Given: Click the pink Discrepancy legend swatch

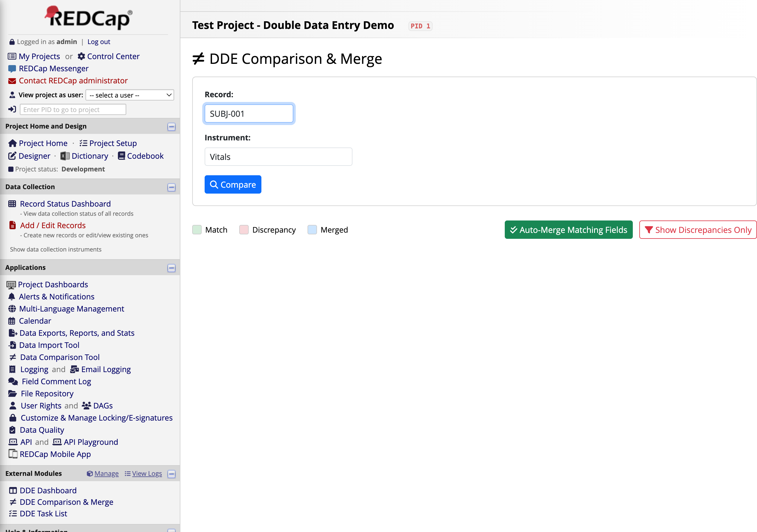Looking at the screenshot, I should click(244, 230).
